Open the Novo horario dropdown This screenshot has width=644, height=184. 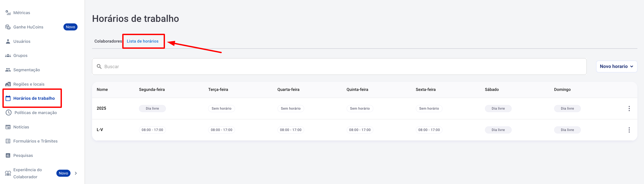(x=616, y=66)
